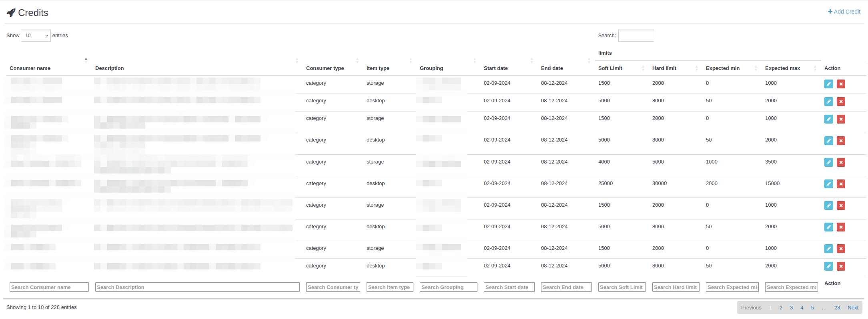Focus the main Search input box
The width and height of the screenshot is (868, 319).
pyautogui.click(x=636, y=36)
